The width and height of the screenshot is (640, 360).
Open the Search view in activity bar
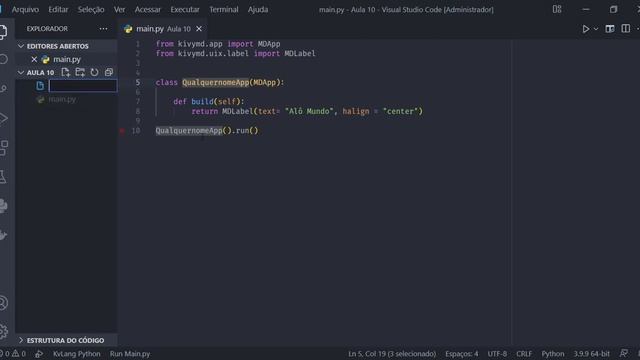(x=3, y=59)
